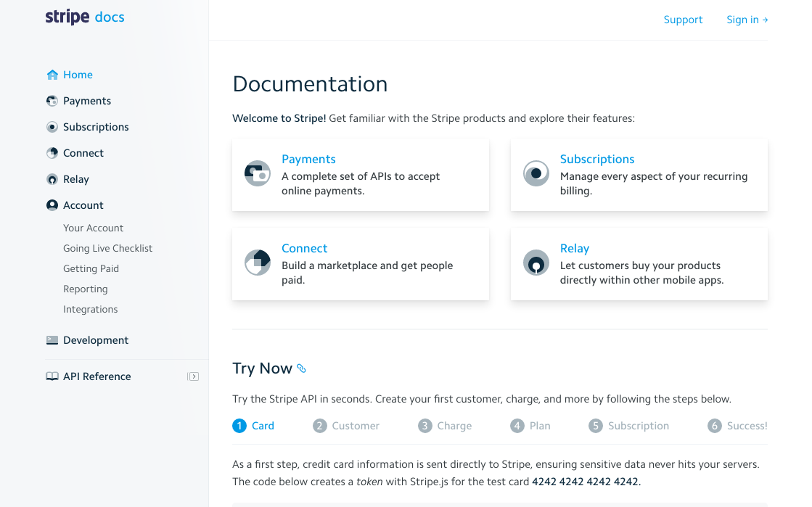
Task: Click the Support link
Action: click(x=683, y=20)
